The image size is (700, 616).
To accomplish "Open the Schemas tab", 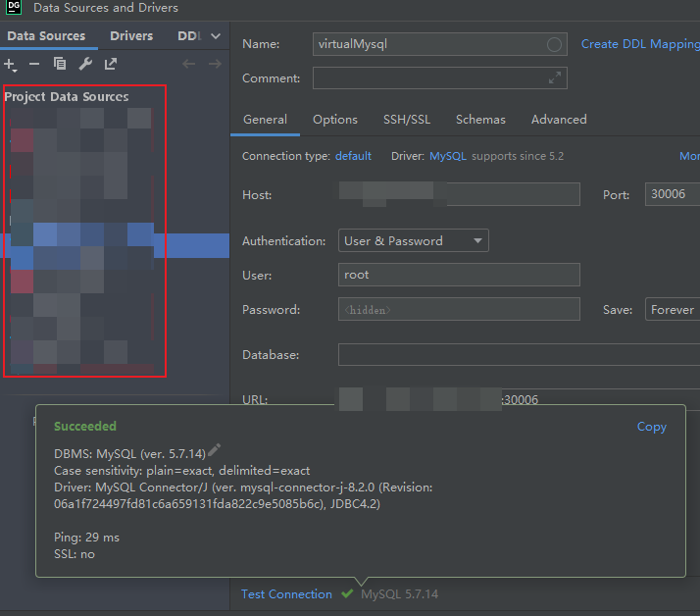I will (480, 120).
